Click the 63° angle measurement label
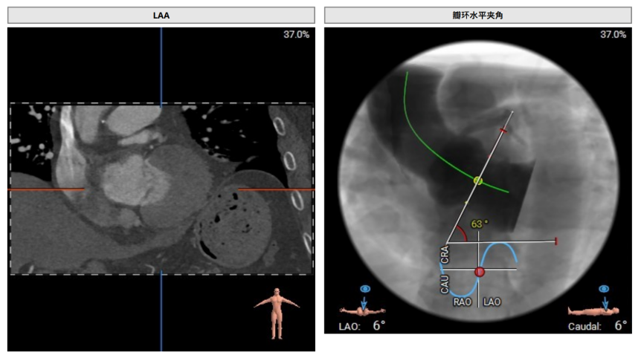Screen dimensions: 644x358 (x=480, y=224)
